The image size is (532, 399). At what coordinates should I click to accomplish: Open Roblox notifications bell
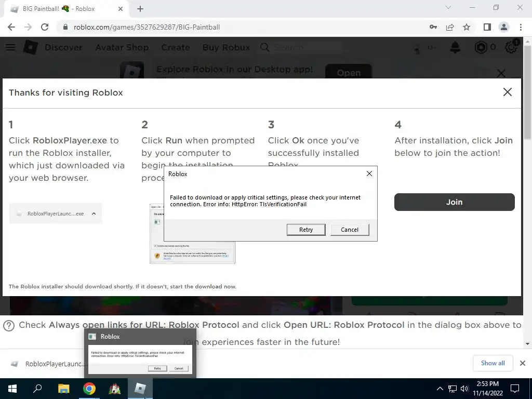coord(455,47)
